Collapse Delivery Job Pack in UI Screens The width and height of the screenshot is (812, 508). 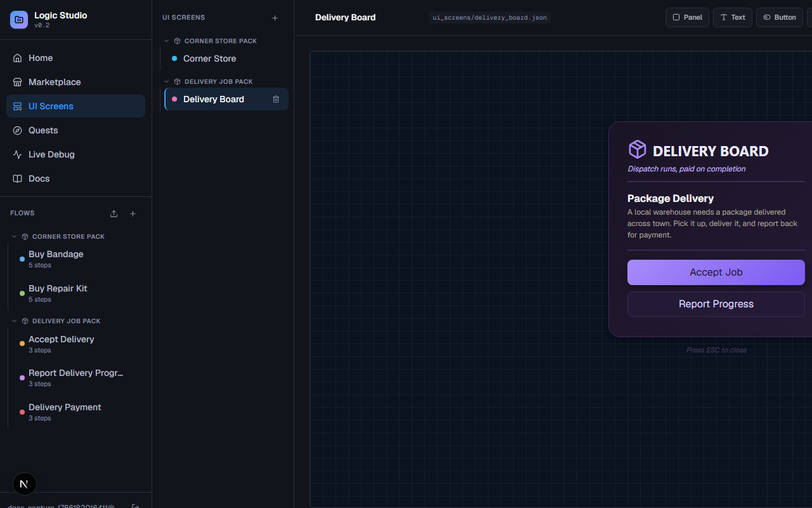(x=167, y=81)
